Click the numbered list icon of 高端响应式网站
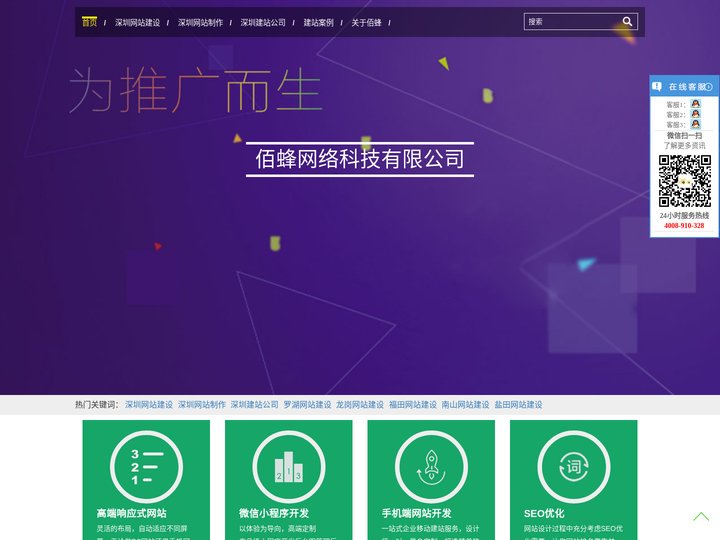This screenshot has height=540, width=720. click(146, 467)
